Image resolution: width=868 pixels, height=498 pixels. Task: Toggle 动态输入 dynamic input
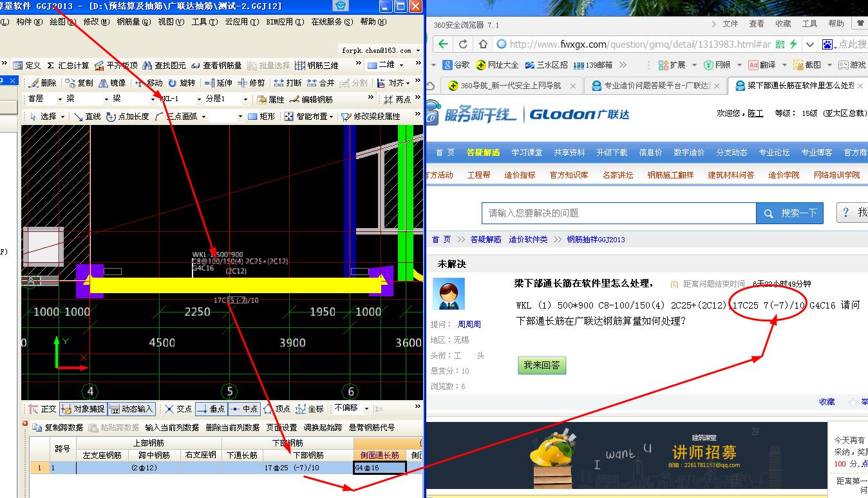coord(131,408)
